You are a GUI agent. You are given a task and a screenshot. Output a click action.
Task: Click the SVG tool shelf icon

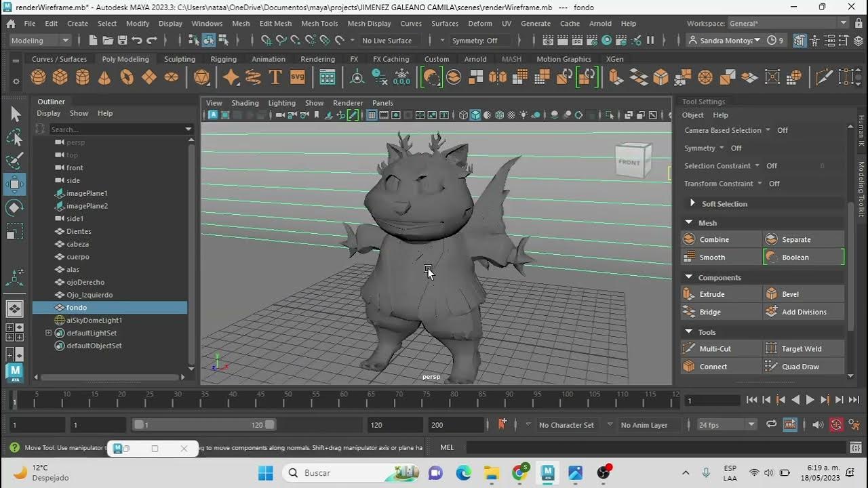pyautogui.click(x=297, y=77)
